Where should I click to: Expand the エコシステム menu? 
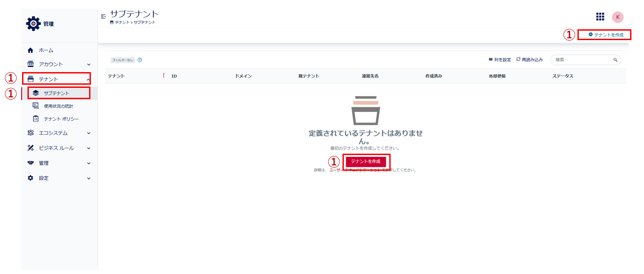pyautogui.click(x=53, y=133)
